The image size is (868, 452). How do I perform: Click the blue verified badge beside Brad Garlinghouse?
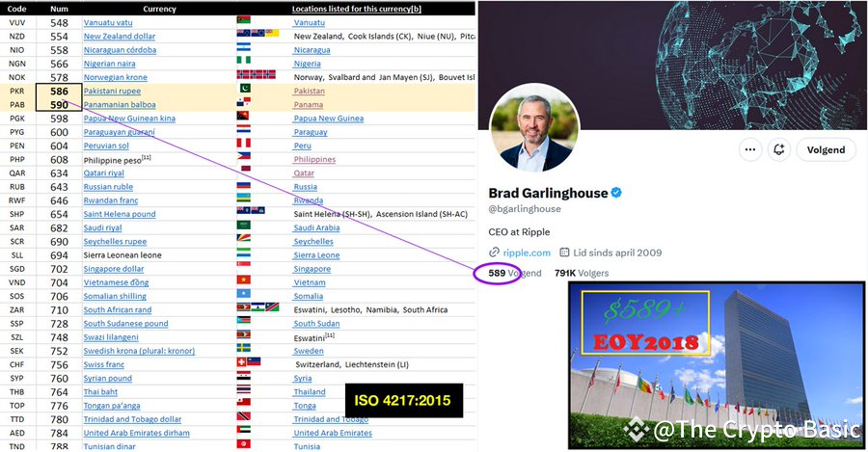click(616, 193)
